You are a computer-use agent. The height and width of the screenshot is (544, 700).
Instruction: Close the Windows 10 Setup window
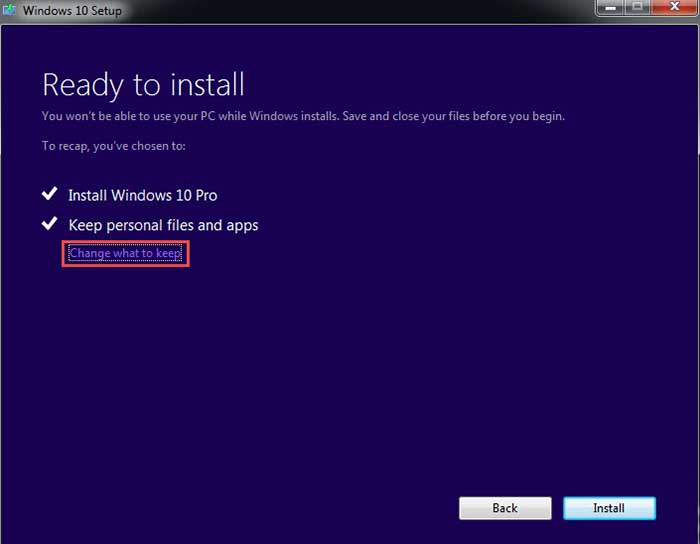pos(675,7)
